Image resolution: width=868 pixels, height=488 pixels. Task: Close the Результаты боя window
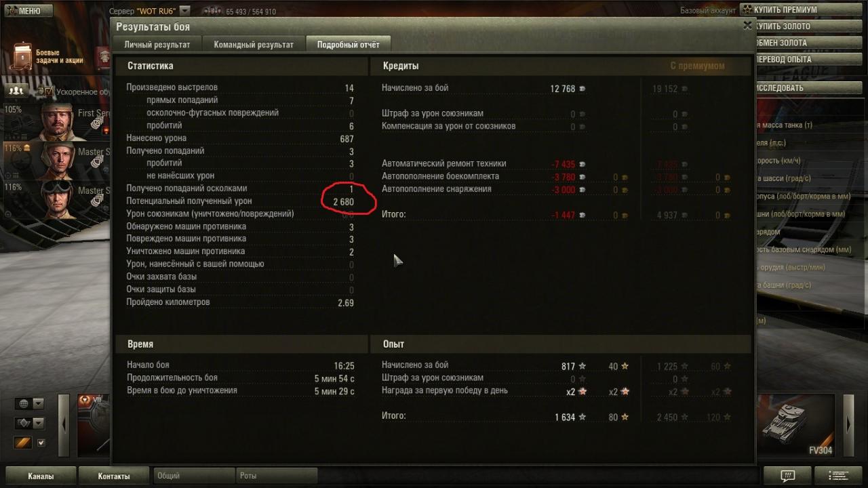[x=747, y=26]
